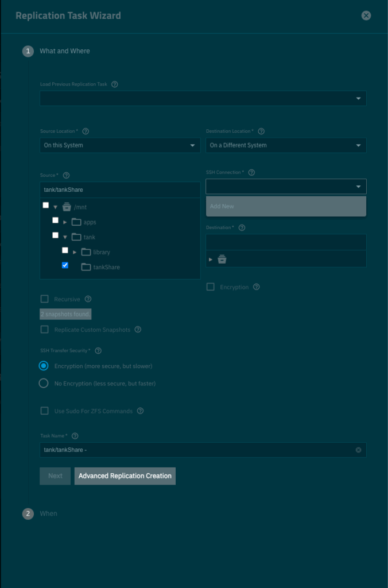
Task: Open help for SSH Connection
Action: click(251, 172)
